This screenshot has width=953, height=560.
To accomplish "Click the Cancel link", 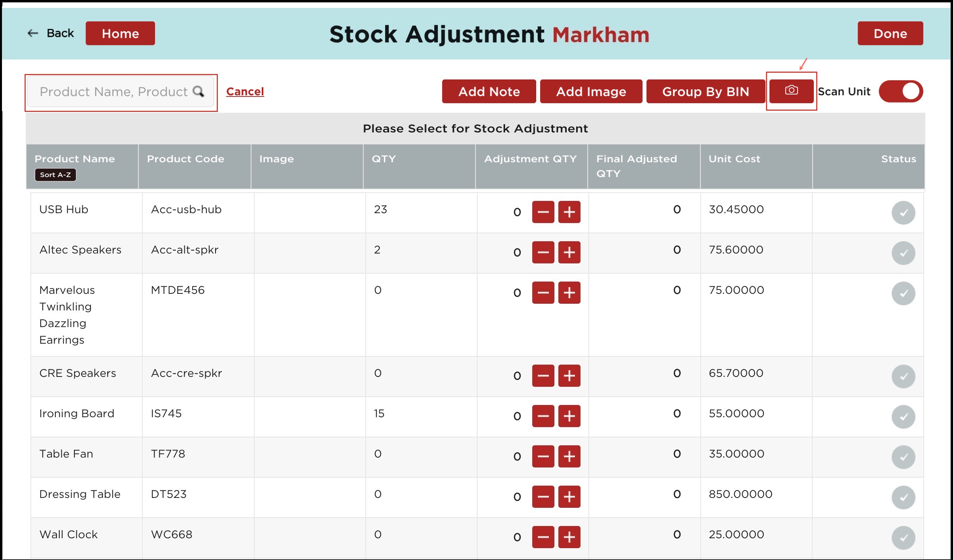I will (245, 92).
